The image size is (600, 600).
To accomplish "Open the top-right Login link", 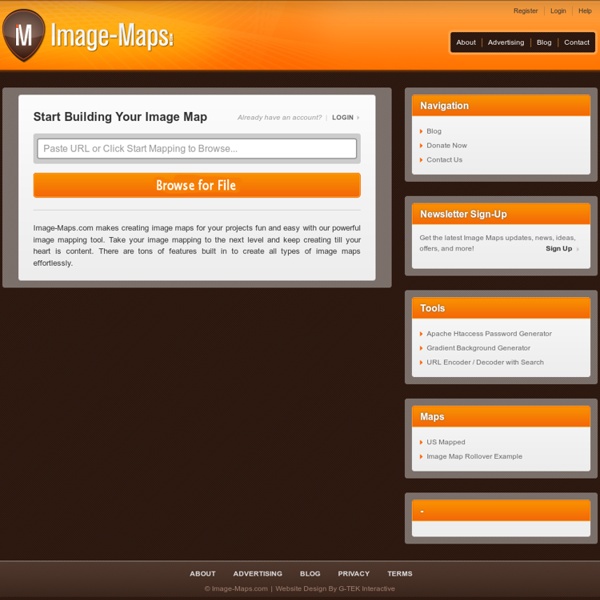I will (x=558, y=11).
